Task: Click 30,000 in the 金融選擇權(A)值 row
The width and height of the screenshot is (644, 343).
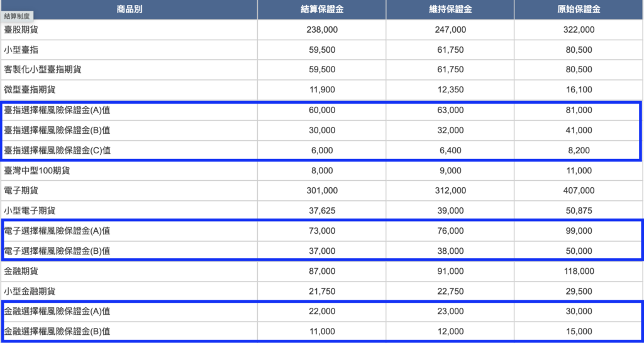Action: pos(579,312)
